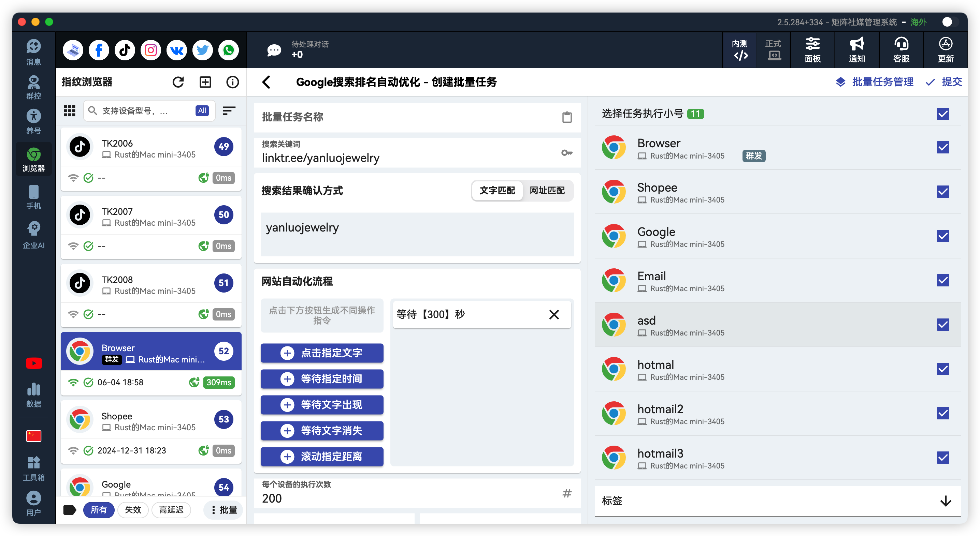This screenshot has height=536, width=980.
Task: Open the 用户 user section
Action: click(33, 503)
